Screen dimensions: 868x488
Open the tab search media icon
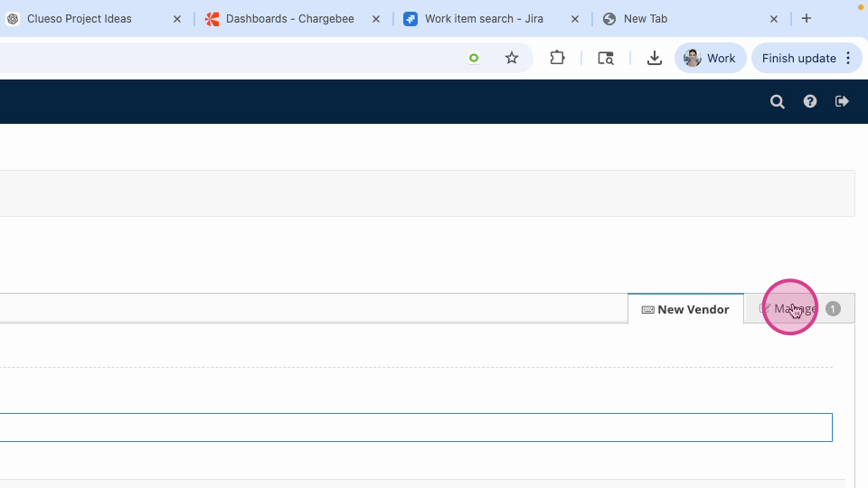(x=606, y=58)
